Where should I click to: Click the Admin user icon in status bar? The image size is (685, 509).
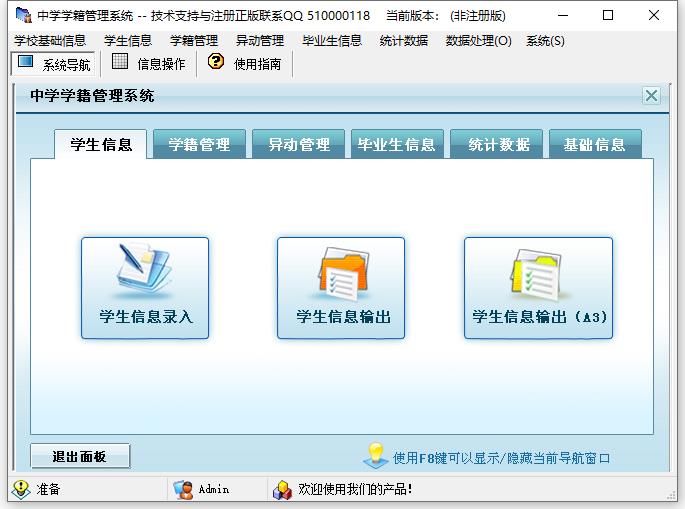(x=183, y=489)
